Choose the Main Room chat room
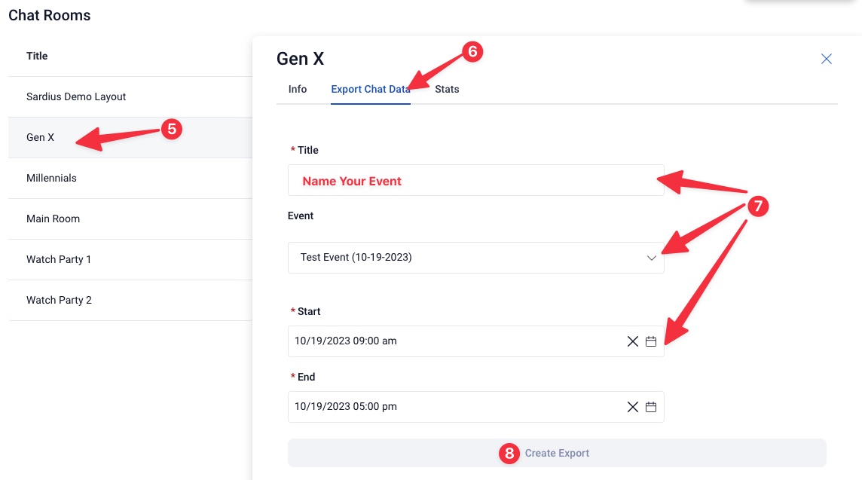Viewport: 868px width, 480px height. (x=130, y=219)
